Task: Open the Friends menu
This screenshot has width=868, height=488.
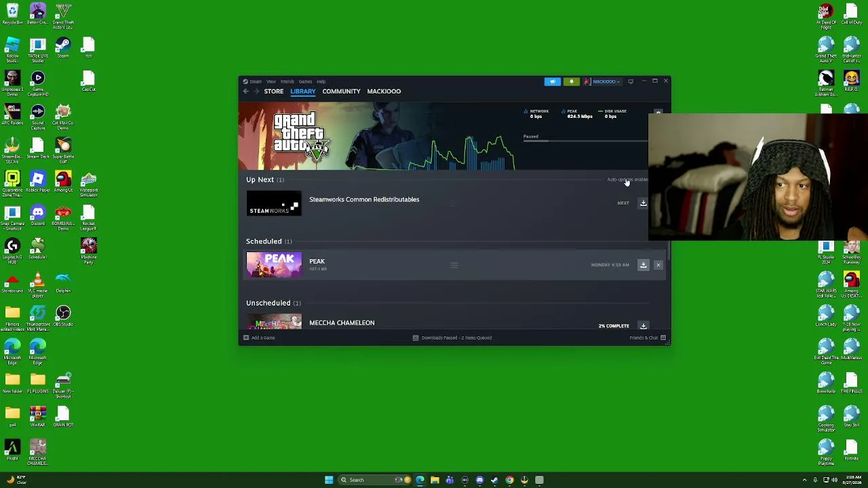Action: 288,81
